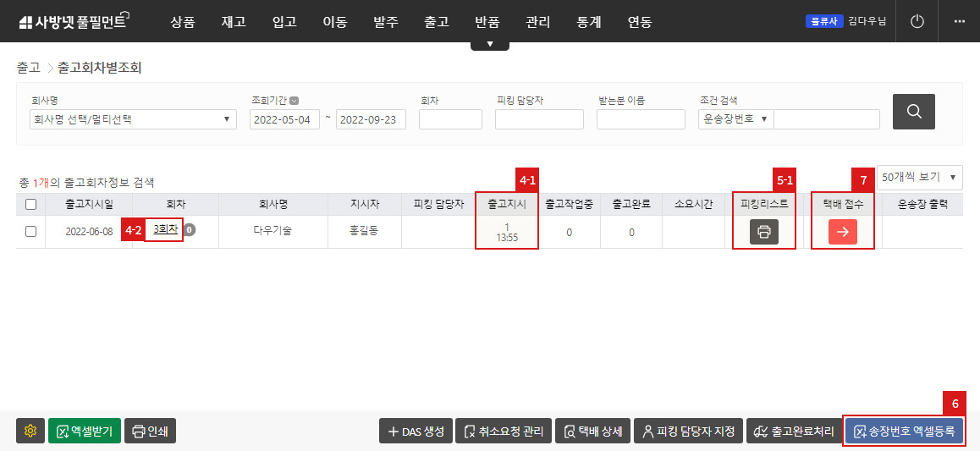Open the 재고 menu
The width and height of the screenshot is (980, 451).
click(x=234, y=23)
